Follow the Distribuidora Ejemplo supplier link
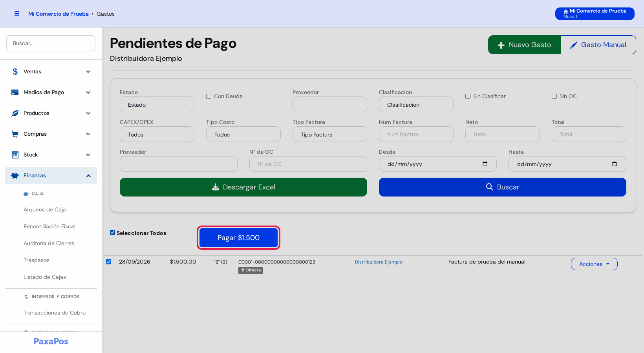Viewport: 644px width, 353px height. [379, 262]
